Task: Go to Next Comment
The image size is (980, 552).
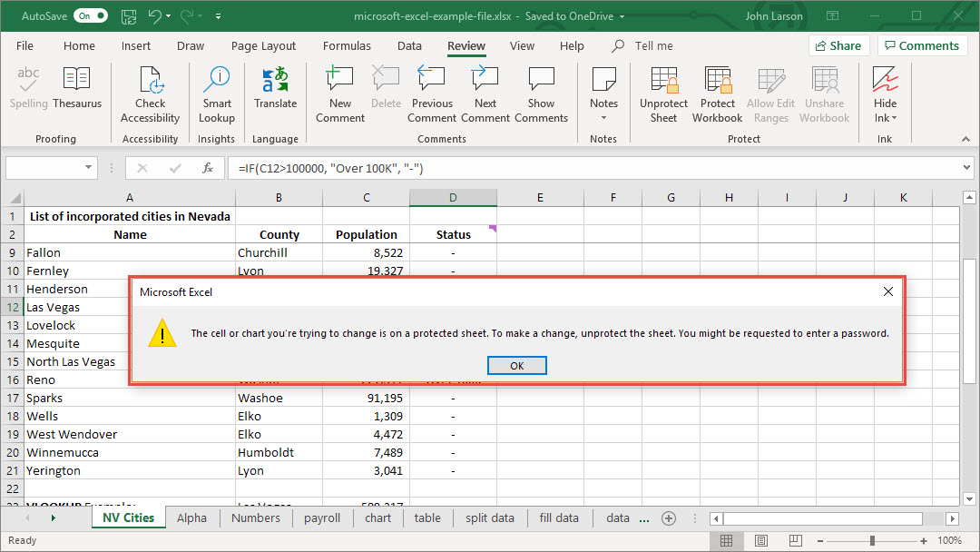Action: [x=485, y=94]
